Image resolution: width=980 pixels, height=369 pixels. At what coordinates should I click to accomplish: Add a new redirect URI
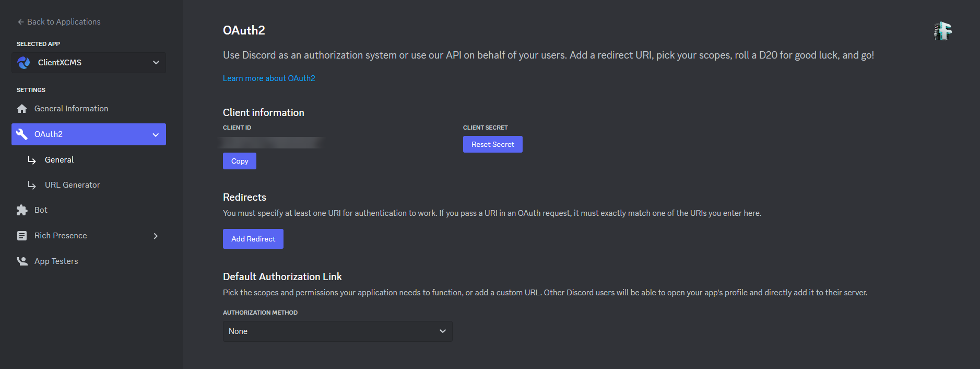(x=253, y=238)
